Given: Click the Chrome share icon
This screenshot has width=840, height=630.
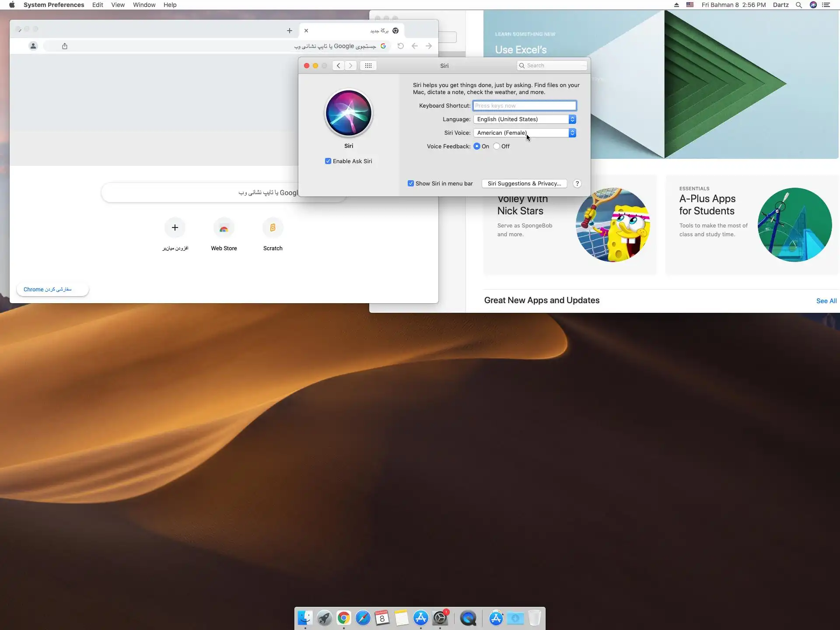Looking at the screenshot, I should tap(65, 46).
